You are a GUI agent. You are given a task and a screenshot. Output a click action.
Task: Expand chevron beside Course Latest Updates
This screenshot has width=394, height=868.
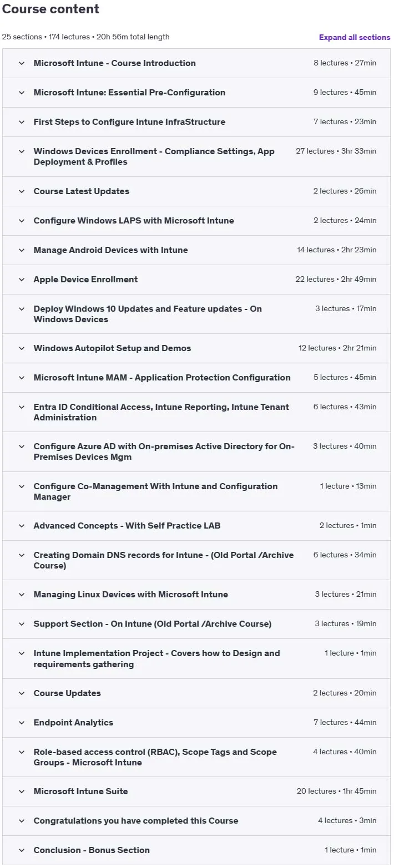22,191
